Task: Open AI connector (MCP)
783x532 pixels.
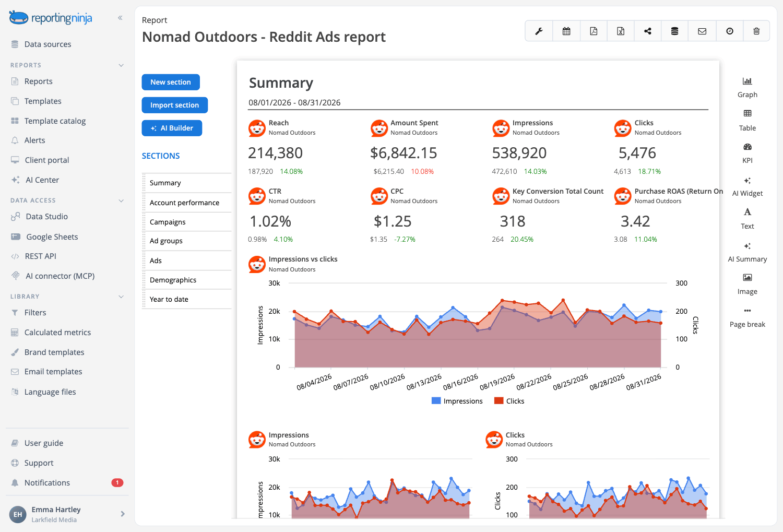Action: coord(60,276)
